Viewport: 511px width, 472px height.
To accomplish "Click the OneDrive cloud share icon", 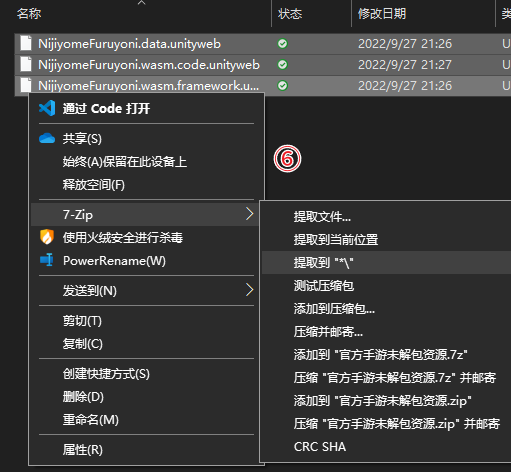I will coord(47,138).
